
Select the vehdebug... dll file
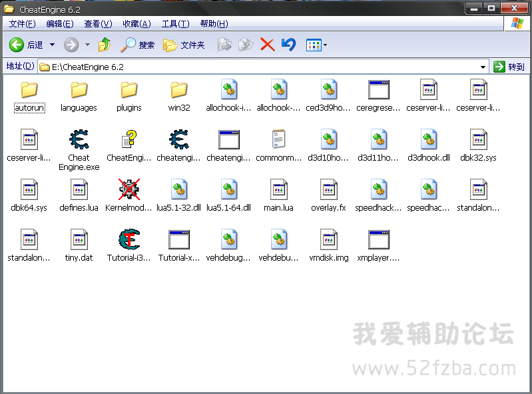[228, 245]
